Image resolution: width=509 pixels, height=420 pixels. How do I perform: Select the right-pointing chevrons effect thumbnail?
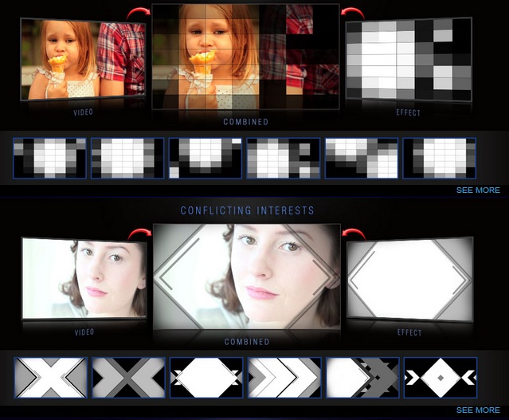pyautogui.click(x=284, y=378)
